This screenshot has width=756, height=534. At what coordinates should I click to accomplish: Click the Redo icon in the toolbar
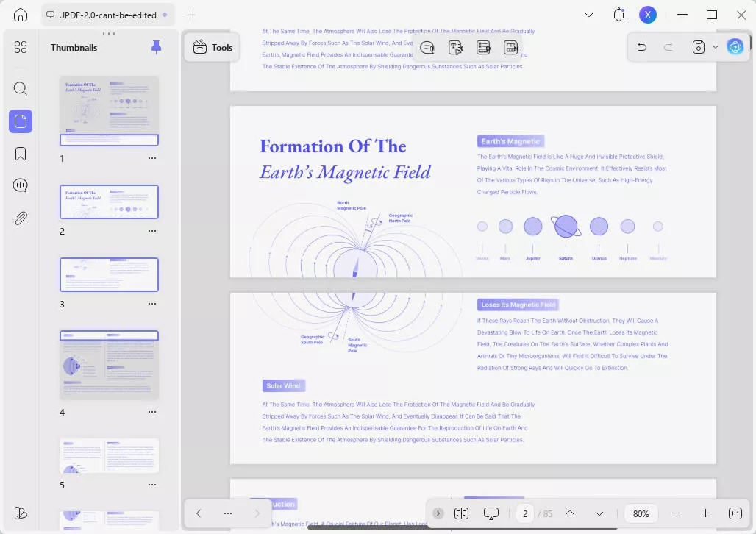tap(668, 46)
